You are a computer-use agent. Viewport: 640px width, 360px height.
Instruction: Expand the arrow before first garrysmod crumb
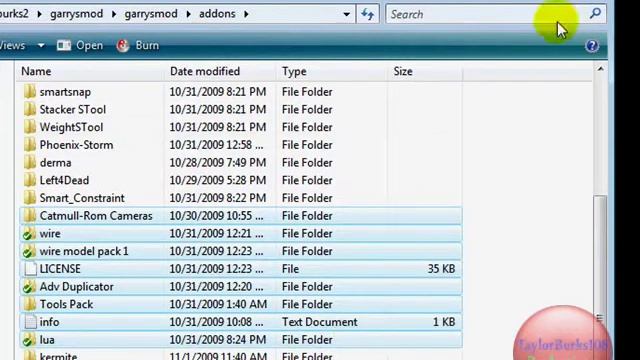(40, 14)
